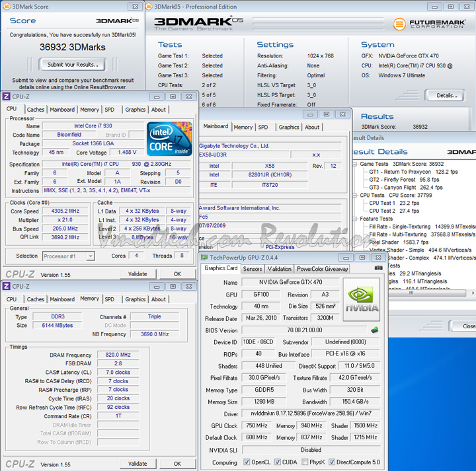Screen dimensions: 476x471
Task: Click the CPU-Z icon in the CPU tab window title
Action: [7, 96]
